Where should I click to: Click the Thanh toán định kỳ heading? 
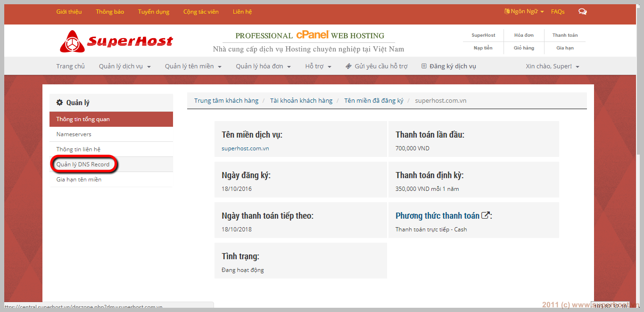[x=429, y=175]
